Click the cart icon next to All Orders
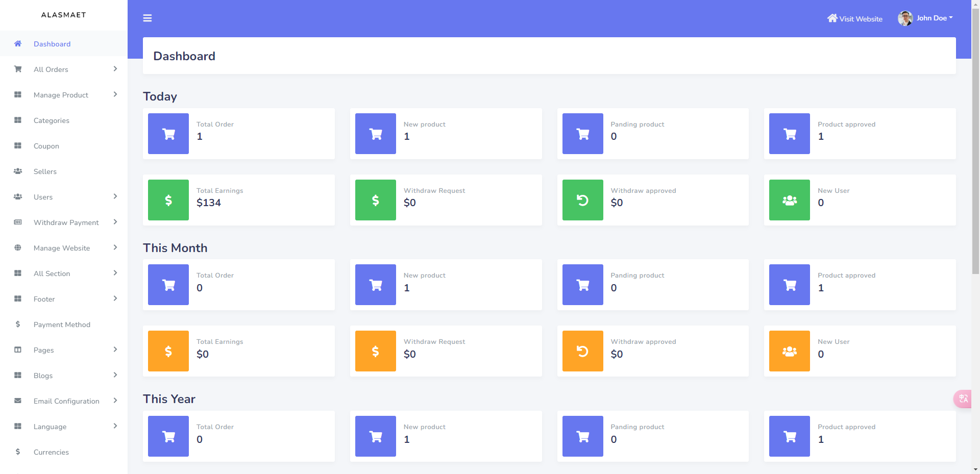Viewport: 980px width, 474px height. click(x=18, y=69)
